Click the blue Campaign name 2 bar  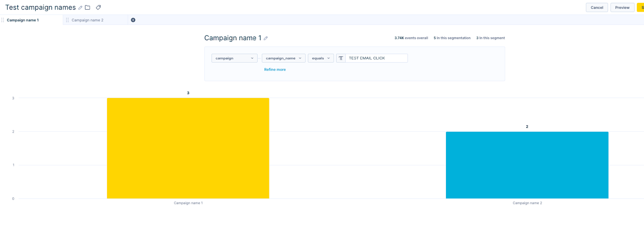[527, 165]
